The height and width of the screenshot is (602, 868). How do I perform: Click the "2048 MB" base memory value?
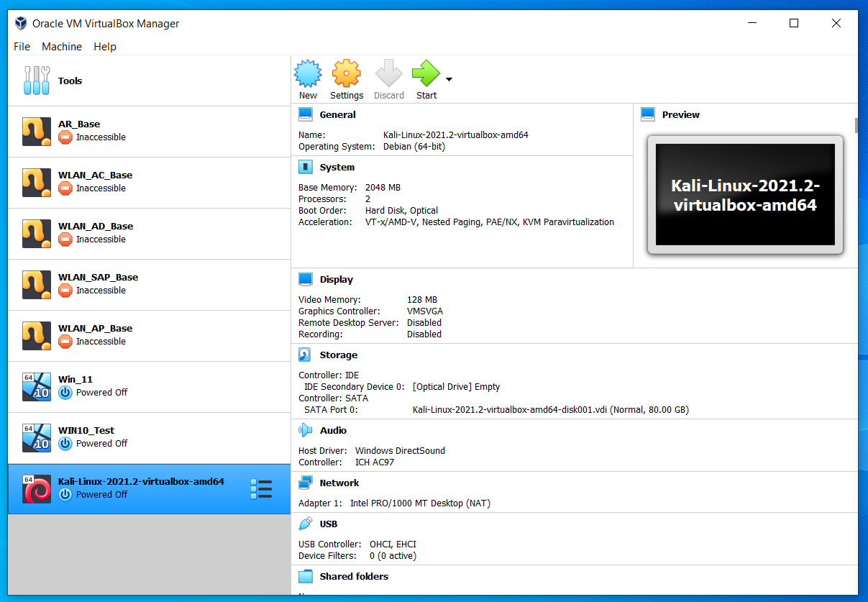click(383, 187)
